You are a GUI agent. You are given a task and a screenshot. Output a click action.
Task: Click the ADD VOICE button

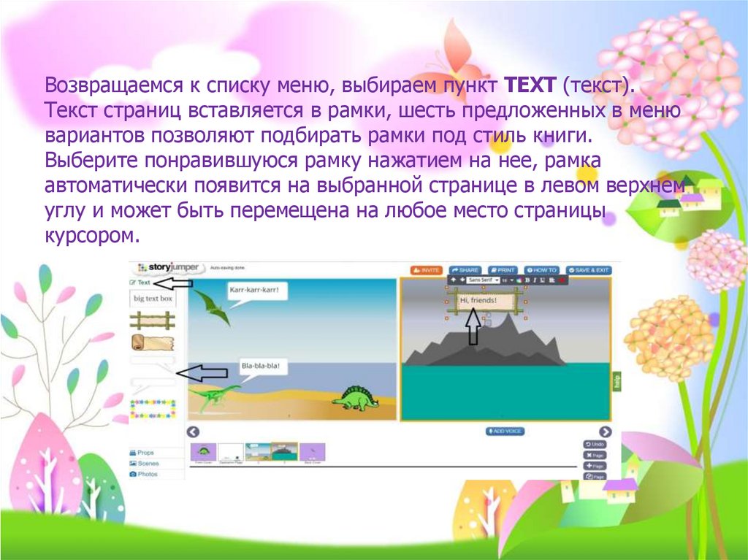tap(505, 431)
